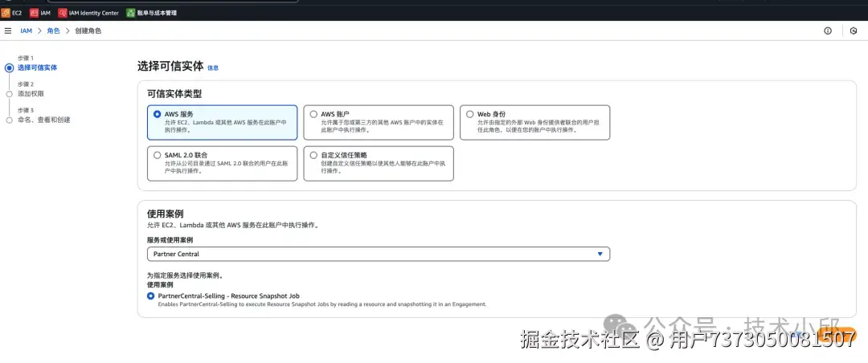Select step 2 添加权限 in the wizard

31,93
